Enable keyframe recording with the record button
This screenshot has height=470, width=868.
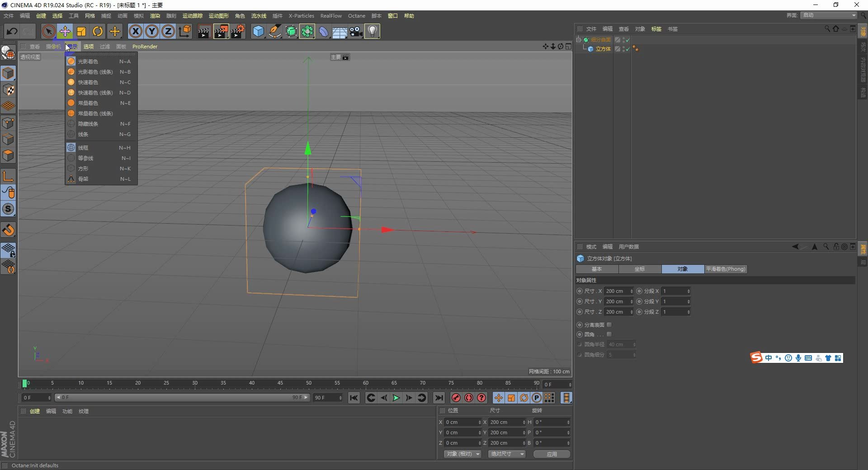[456, 398]
